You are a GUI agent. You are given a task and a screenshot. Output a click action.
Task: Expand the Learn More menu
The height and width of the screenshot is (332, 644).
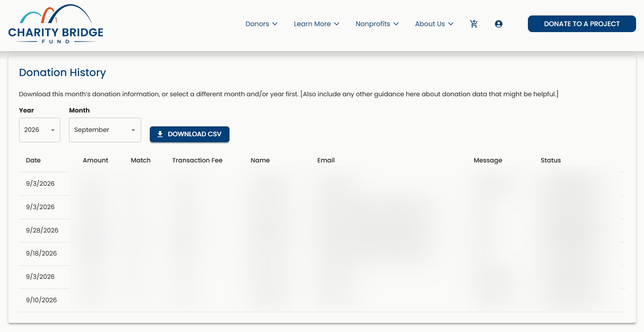tap(317, 24)
